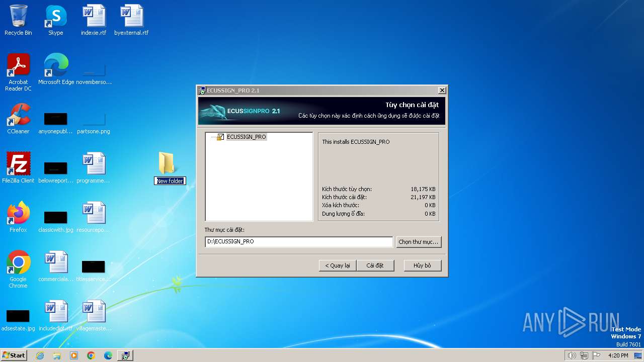Select the novemberso... file icon
Viewport: 644px width, 362px height.
pos(94,70)
